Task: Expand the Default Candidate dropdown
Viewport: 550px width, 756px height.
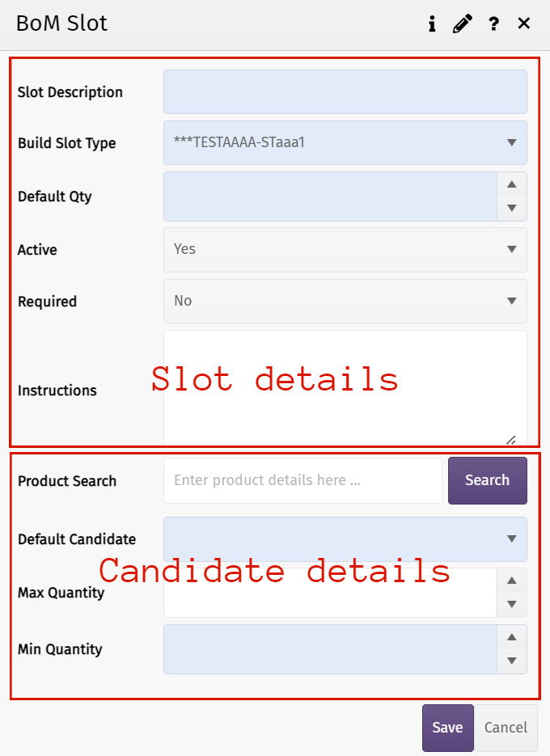Action: pyautogui.click(x=345, y=539)
